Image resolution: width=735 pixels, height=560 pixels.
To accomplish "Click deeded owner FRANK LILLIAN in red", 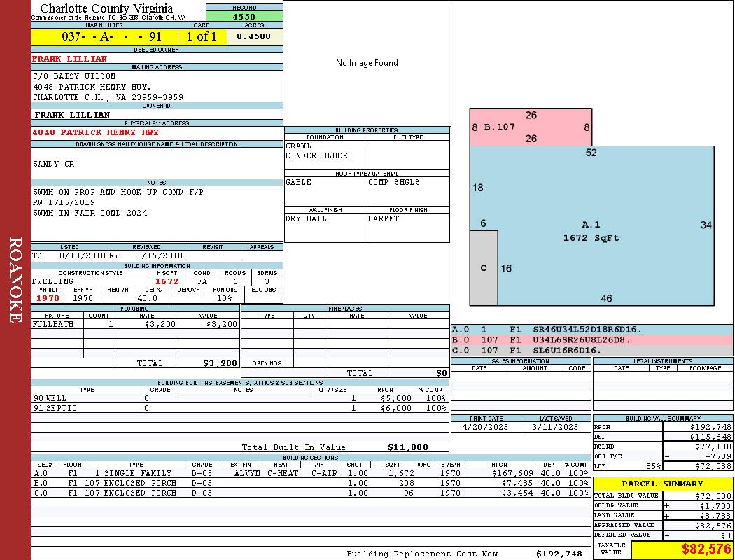I will [x=70, y=59].
